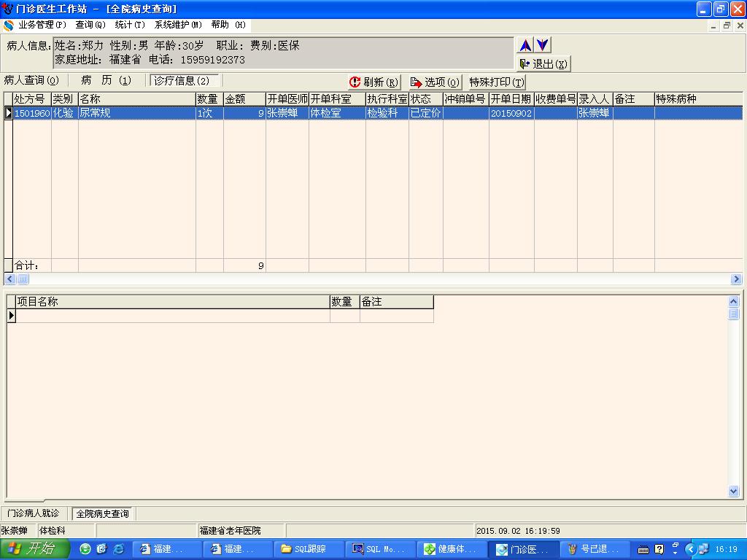Switch to the 病人查询(0) tab

click(31, 80)
